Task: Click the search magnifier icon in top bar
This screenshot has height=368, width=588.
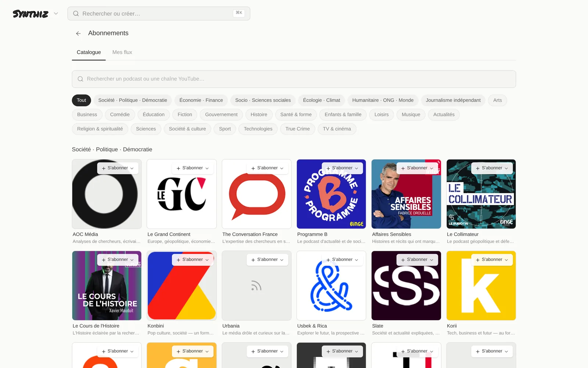Action: tap(76, 14)
